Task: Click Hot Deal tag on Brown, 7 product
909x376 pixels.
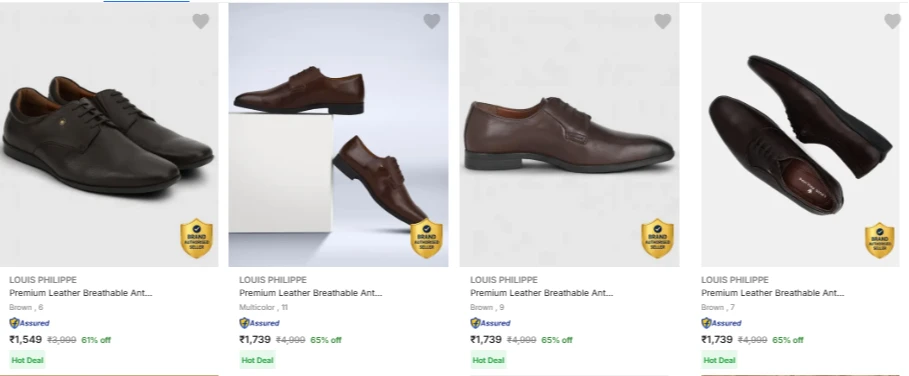Action: point(719,360)
